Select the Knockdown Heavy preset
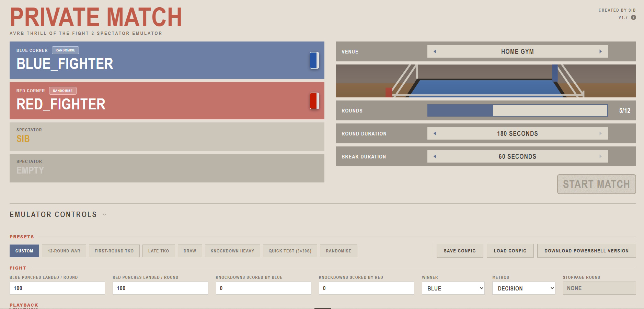 click(232, 251)
